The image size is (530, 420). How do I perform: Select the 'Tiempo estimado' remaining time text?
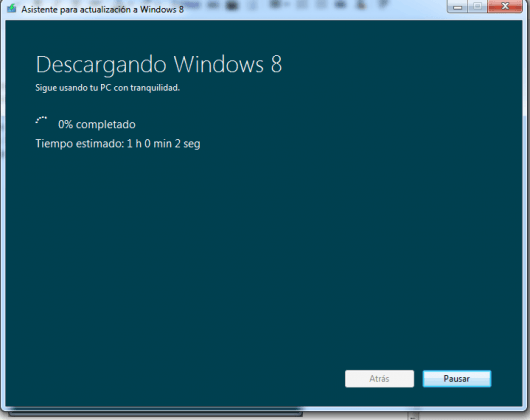[118, 144]
